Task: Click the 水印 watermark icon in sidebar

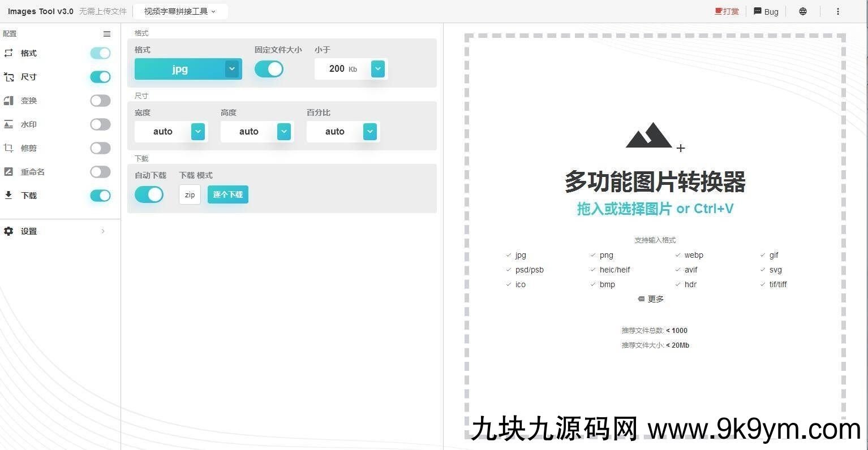Action: pyautogui.click(x=8, y=124)
